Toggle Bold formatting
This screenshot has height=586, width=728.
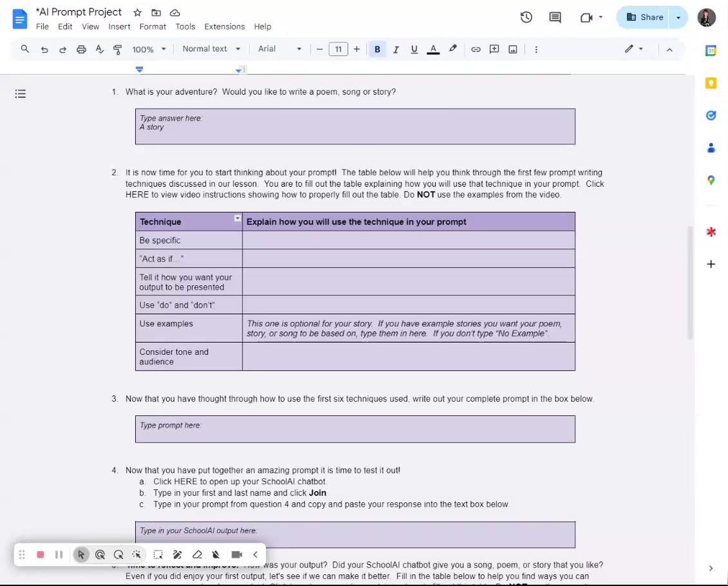point(377,49)
